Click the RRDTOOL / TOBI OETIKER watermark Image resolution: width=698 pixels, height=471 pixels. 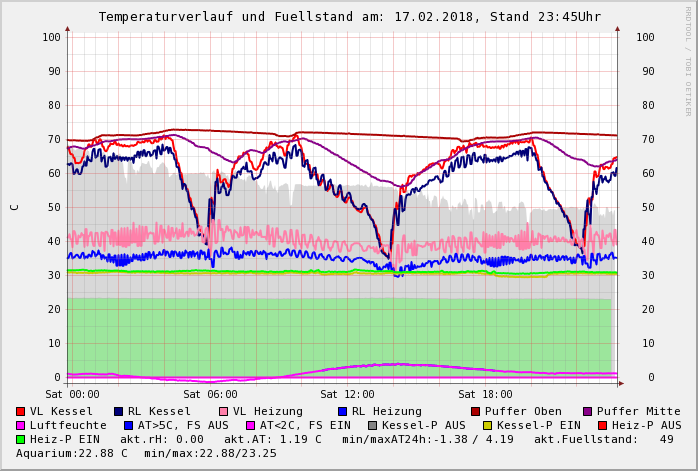[x=688, y=60]
